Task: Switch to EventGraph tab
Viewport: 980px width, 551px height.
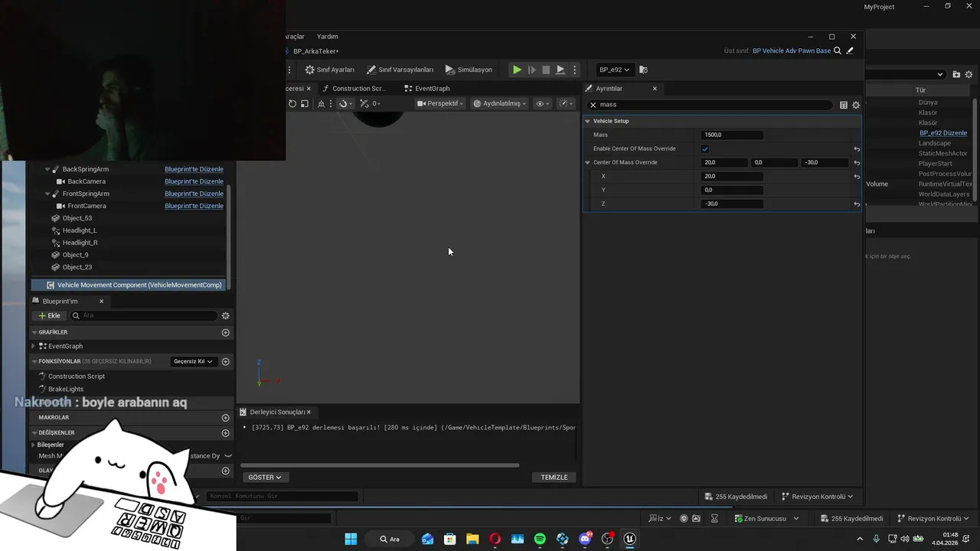Action: pyautogui.click(x=427, y=89)
